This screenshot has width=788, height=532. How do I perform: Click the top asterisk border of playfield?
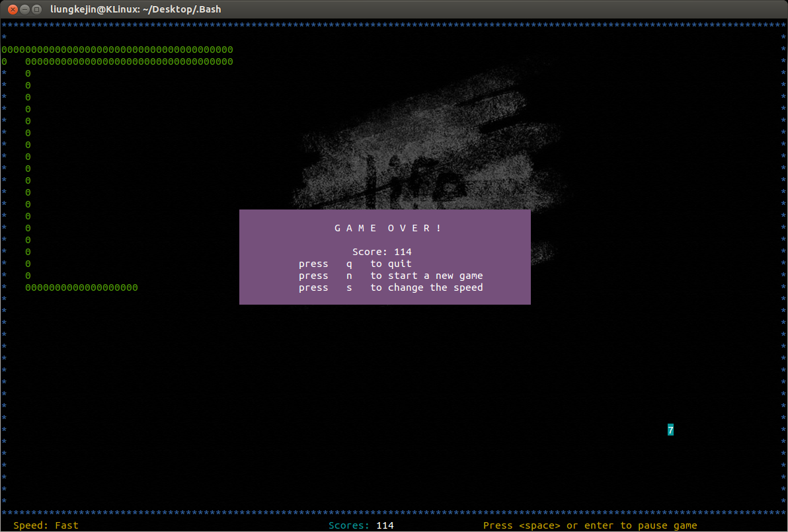point(394,25)
